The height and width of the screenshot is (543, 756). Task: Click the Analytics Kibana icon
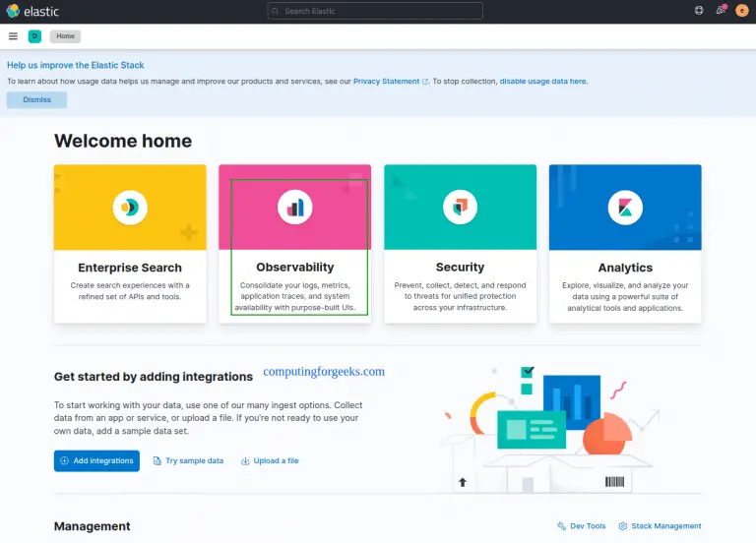[x=625, y=207]
